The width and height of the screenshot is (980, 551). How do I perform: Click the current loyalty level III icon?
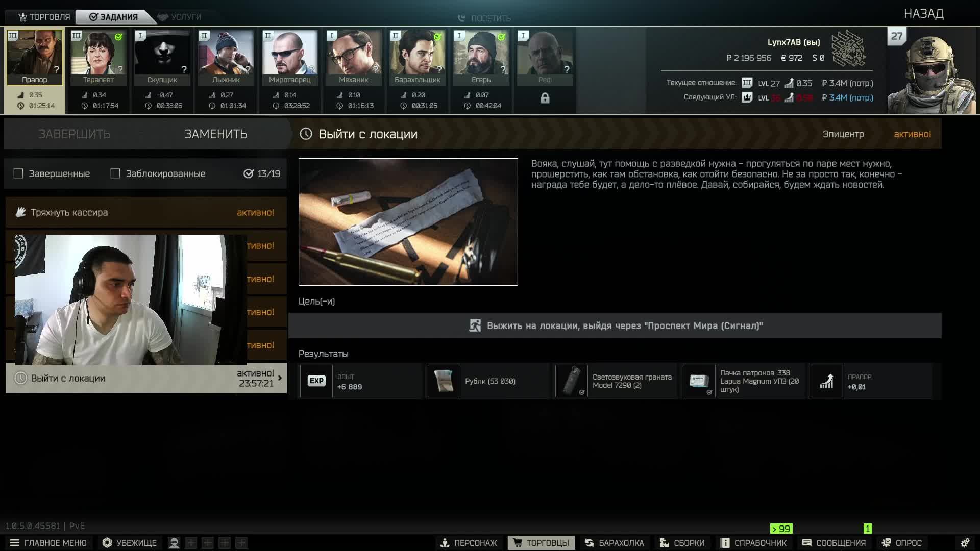(x=747, y=83)
